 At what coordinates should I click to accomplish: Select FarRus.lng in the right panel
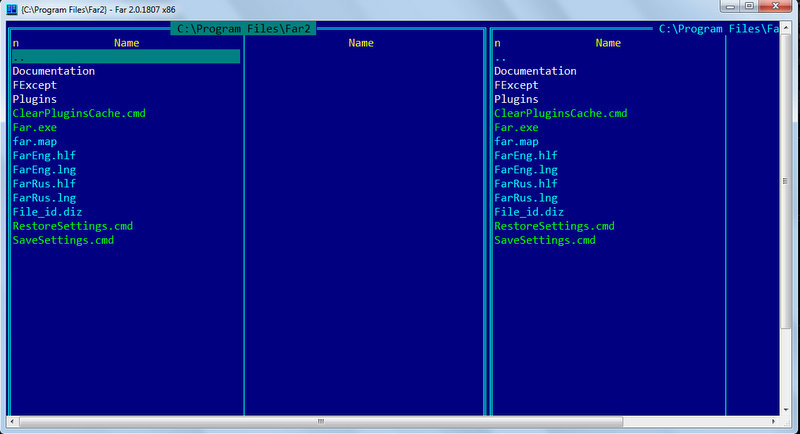click(x=526, y=198)
